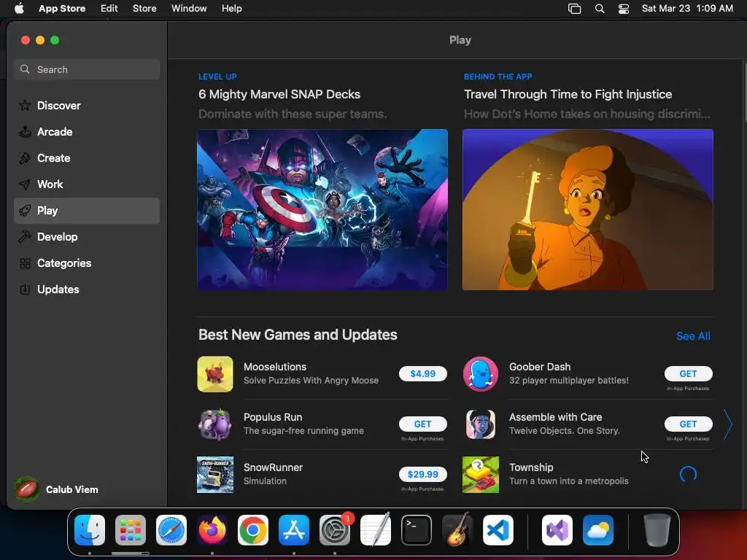Launch Google Chrome from the Dock
Image resolution: width=747 pixels, height=560 pixels.
point(253,530)
